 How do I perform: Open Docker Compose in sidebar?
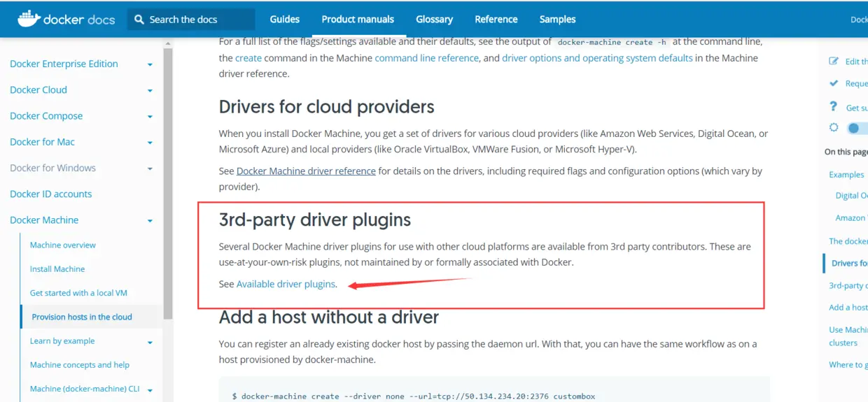coord(46,116)
